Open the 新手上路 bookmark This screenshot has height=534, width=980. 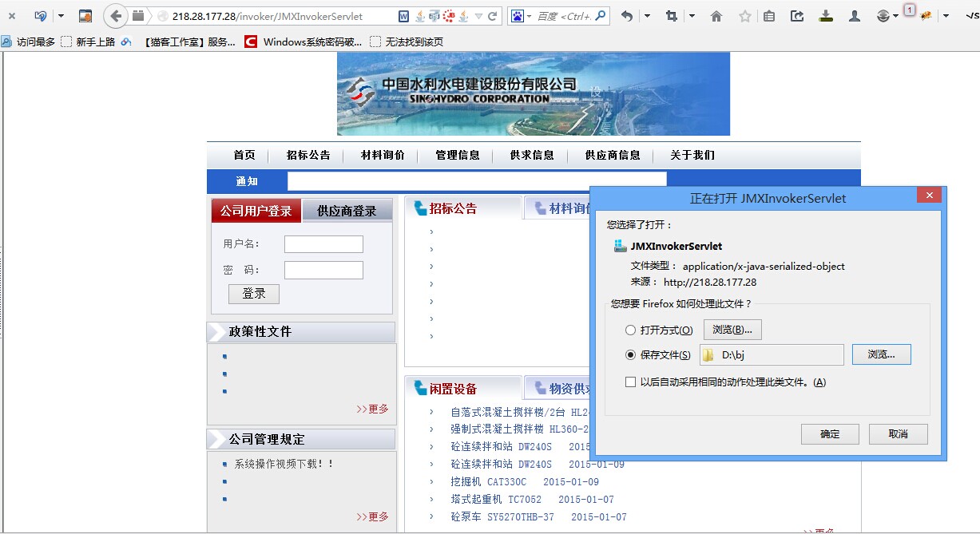(x=89, y=42)
